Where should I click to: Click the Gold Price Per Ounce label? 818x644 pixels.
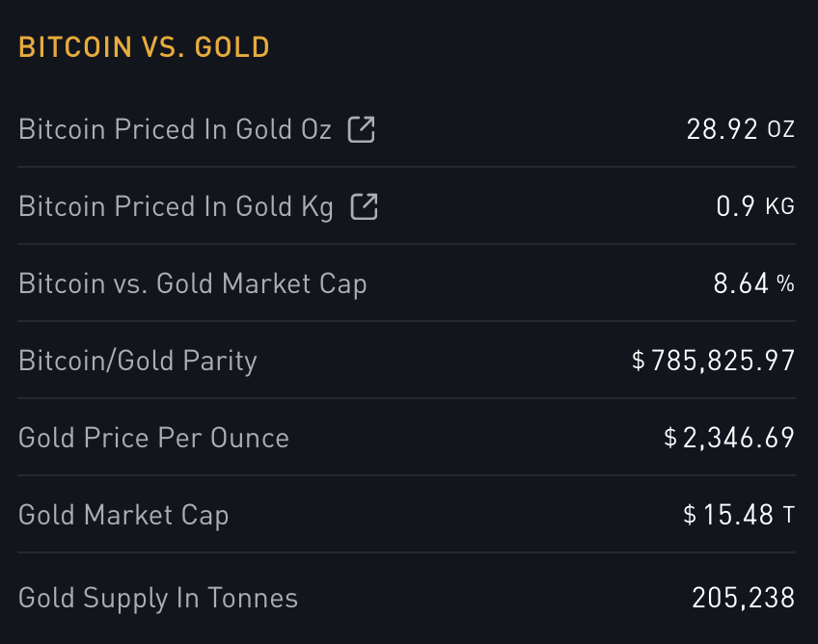(153, 438)
